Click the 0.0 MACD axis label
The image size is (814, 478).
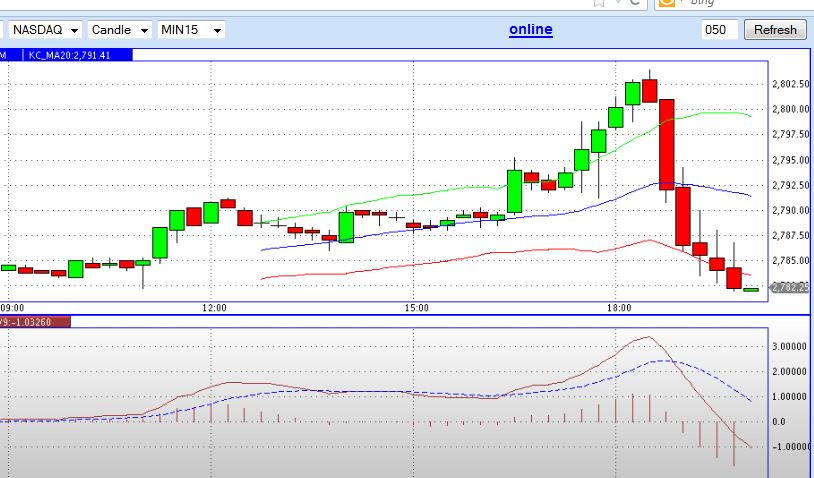click(x=779, y=422)
